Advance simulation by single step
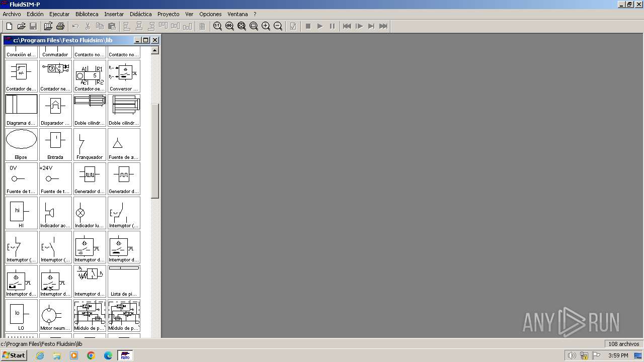The image size is (644, 362). 359,26
